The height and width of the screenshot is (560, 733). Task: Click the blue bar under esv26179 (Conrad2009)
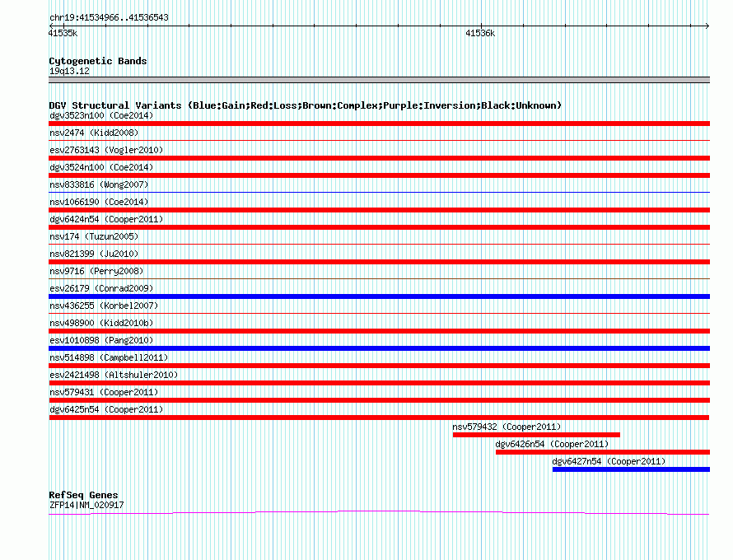click(379, 296)
